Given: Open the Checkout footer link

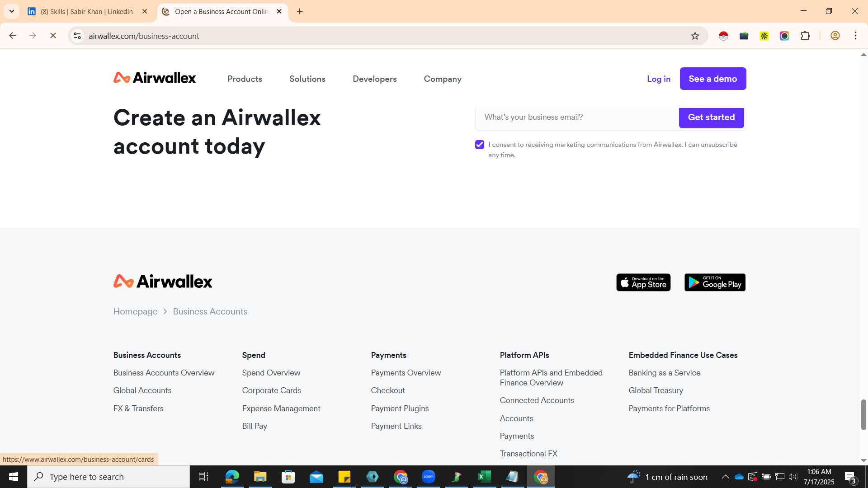Looking at the screenshot, I should point(388,390).
